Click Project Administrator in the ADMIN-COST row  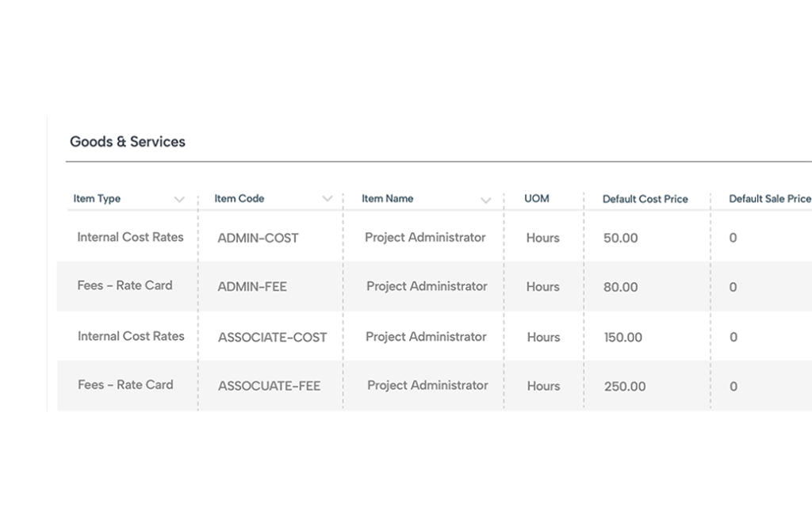tap(425, 237)
